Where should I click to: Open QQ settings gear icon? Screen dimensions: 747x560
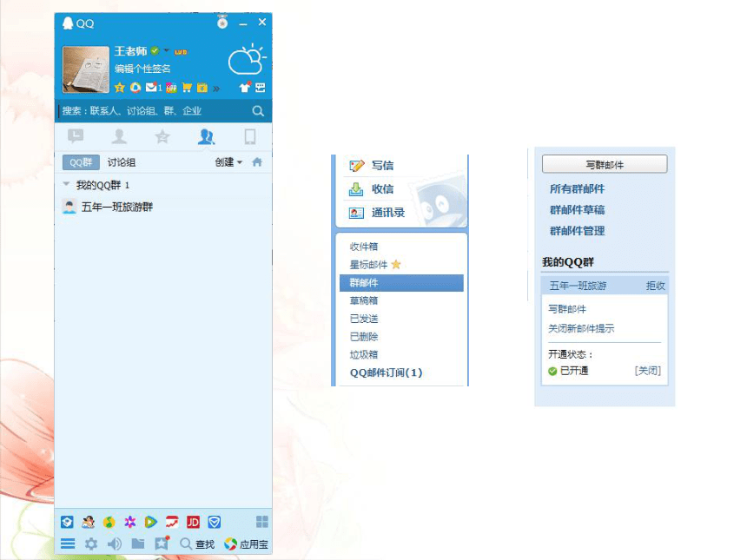pos(91,544)
